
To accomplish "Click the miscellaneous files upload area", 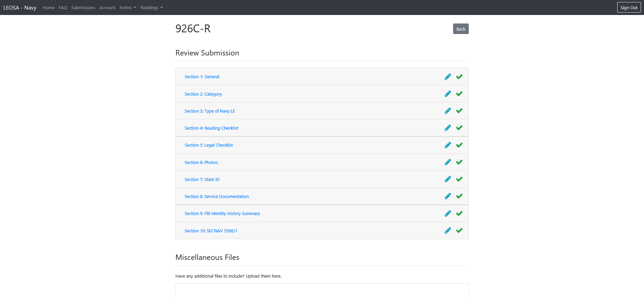I will pos(322,290).
